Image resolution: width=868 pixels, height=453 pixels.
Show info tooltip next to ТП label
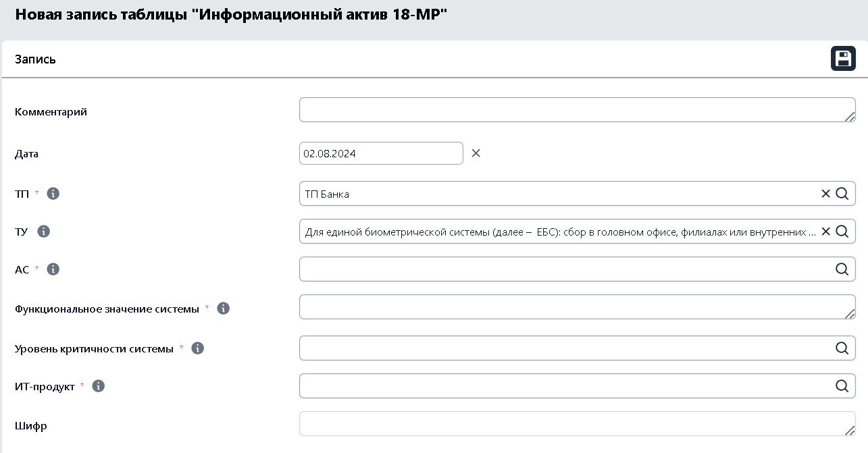coord(53,194)
